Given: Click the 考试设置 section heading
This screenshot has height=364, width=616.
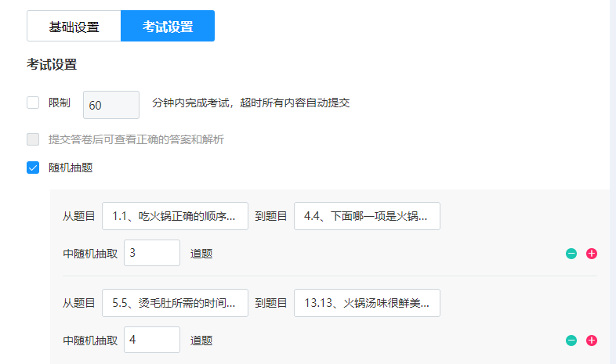Looking at the screenshot, I should pyautogui.click(x=52, y=64).
